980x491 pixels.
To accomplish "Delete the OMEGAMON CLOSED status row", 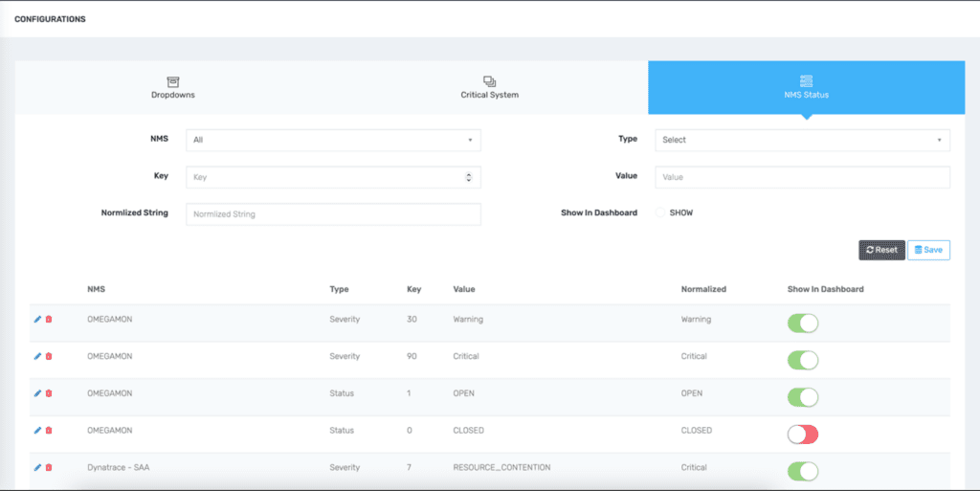I will 49,431.
